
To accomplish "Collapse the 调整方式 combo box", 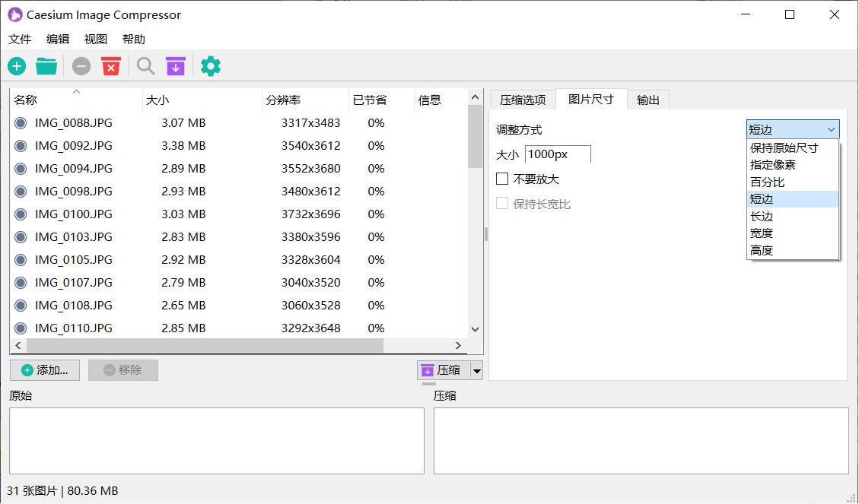I will 793,130.
